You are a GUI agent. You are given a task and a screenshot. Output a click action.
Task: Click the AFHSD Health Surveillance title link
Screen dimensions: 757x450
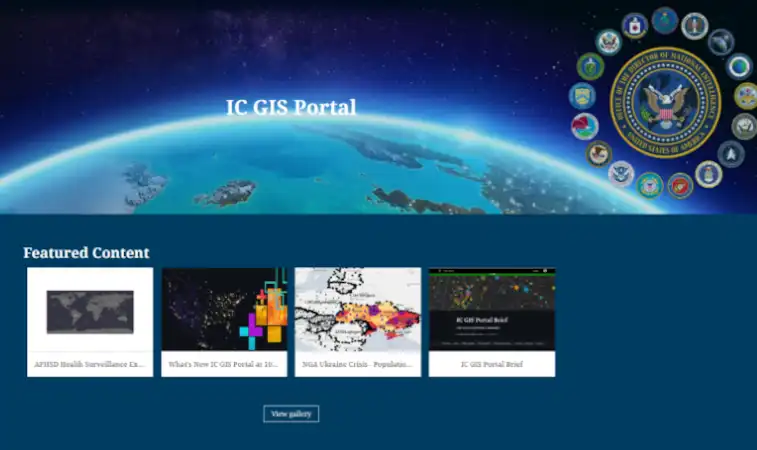pyautogui.click(x=90, y=365)
